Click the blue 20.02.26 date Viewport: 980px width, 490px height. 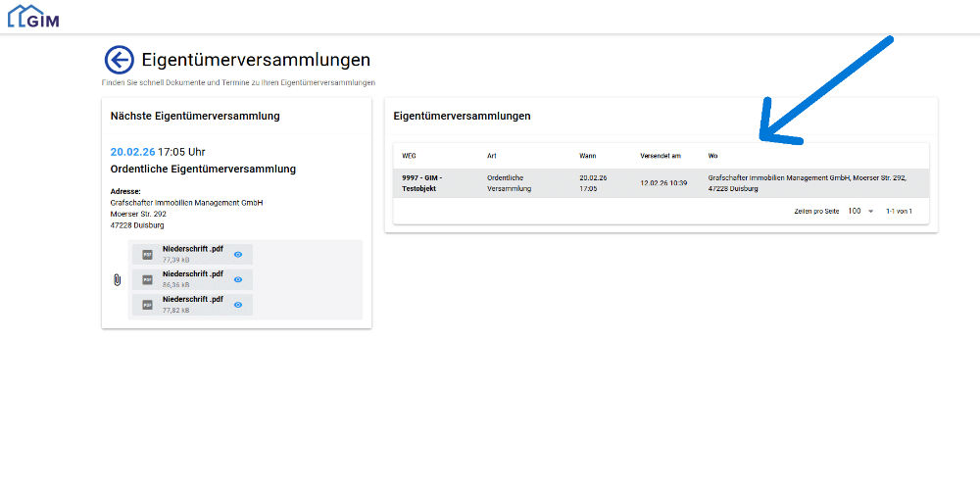coord(132,152)
